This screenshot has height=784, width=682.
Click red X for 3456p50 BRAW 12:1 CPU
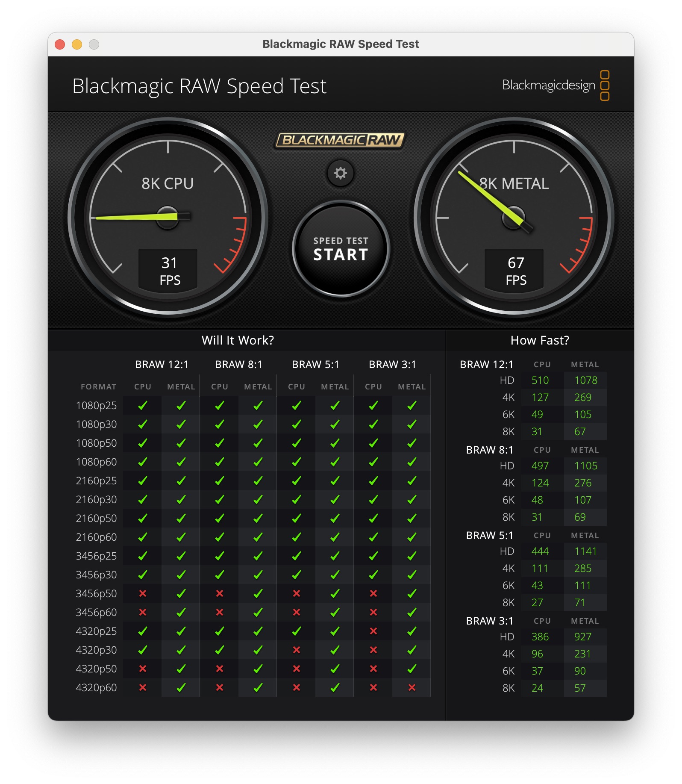pyautogui.click(x=143, y=593)
